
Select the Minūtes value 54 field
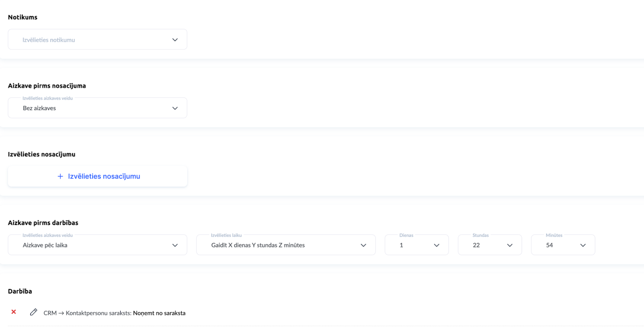[x=556, y=245]
